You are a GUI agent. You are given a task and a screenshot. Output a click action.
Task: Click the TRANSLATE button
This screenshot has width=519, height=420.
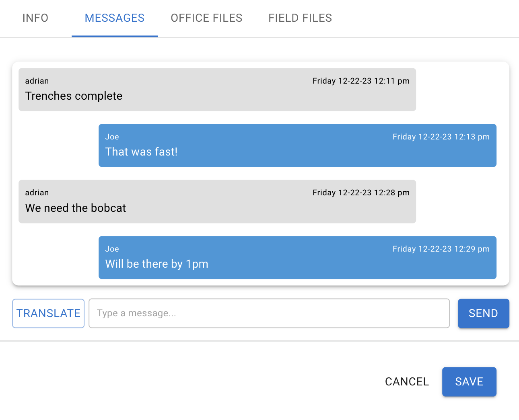tap(48, 313)
